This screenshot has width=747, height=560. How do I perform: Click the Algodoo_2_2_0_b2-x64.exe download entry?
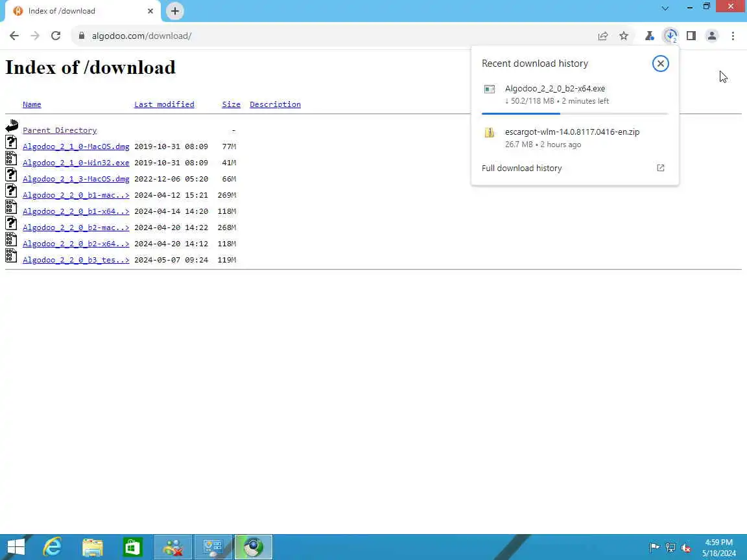[x=575, y=94]
